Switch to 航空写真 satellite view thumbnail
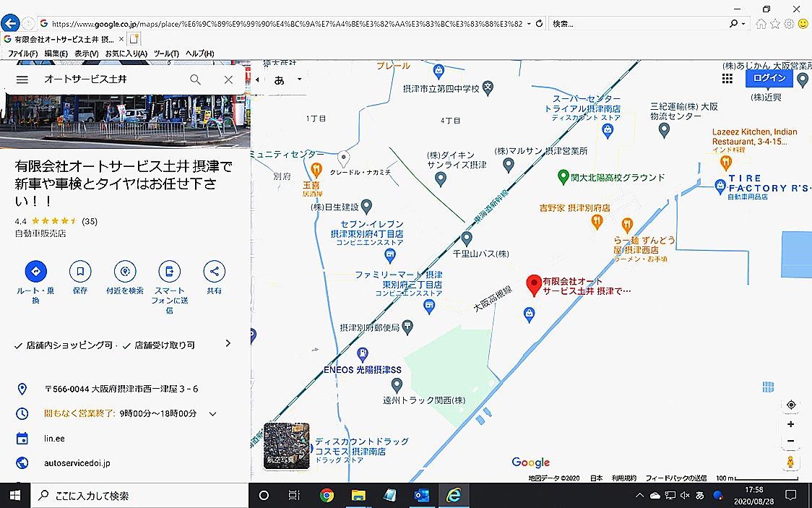 point(286,446)
